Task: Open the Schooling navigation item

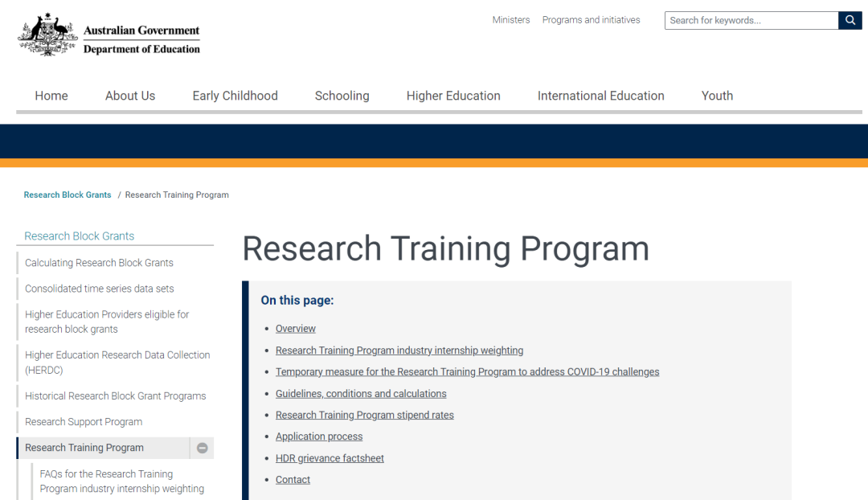Action: 342,96
